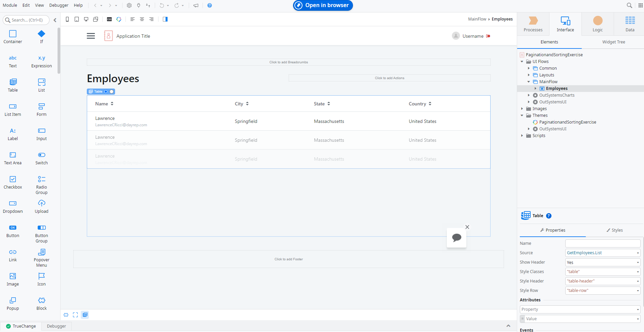Enable right text alignment in the toolbar

[x=151, y=19]
